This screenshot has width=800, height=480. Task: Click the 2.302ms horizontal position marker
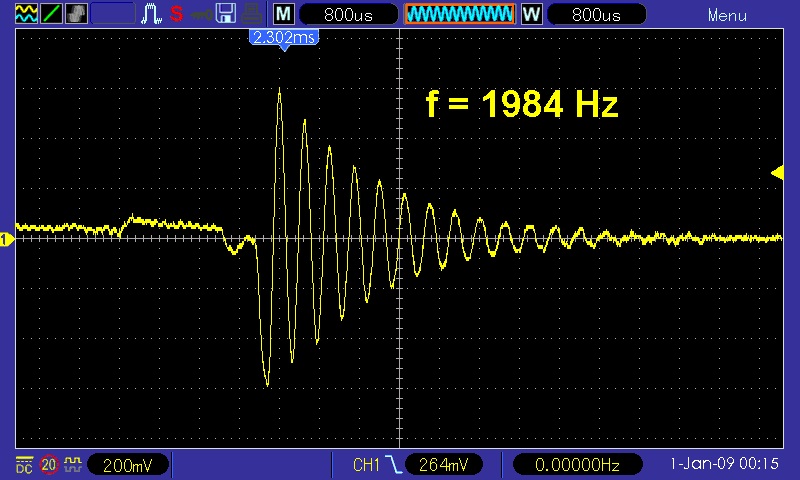click(284, 39)
